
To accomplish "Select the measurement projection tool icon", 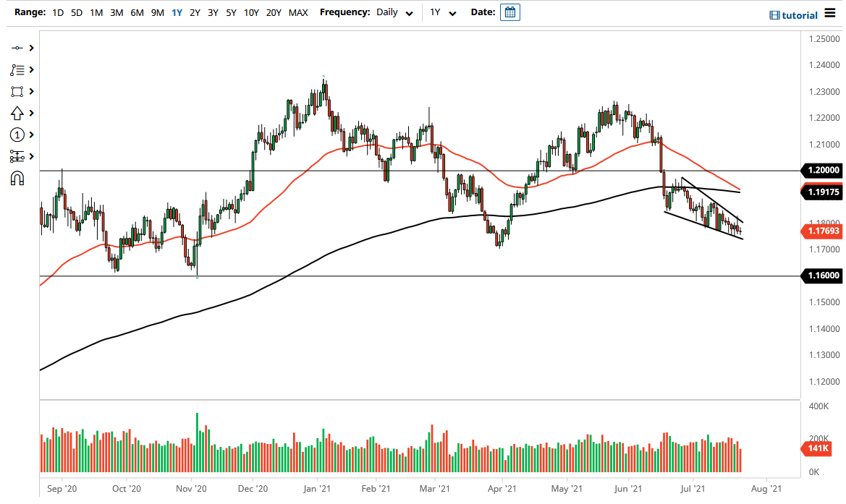I will pos(17,156).
